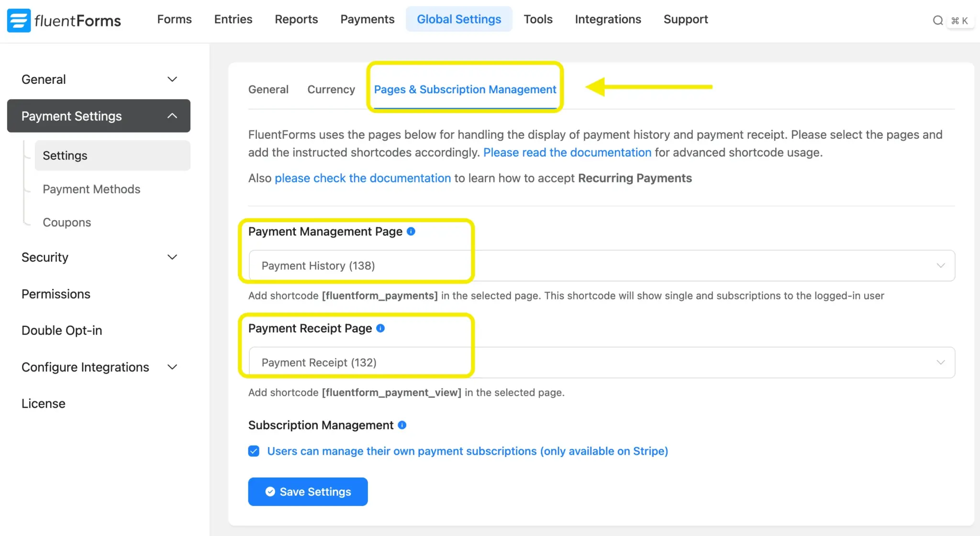
Task: Open the Payments menu
Action: coord(367,19)
